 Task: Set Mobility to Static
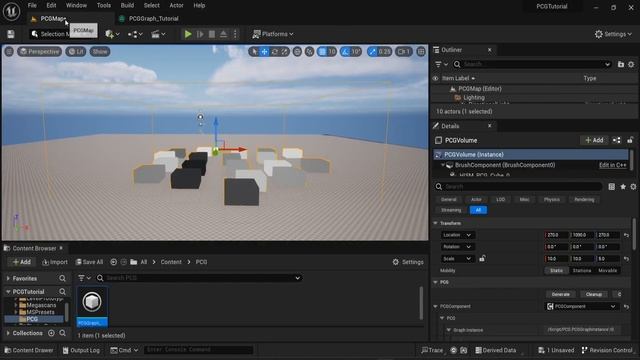point(556,271)
